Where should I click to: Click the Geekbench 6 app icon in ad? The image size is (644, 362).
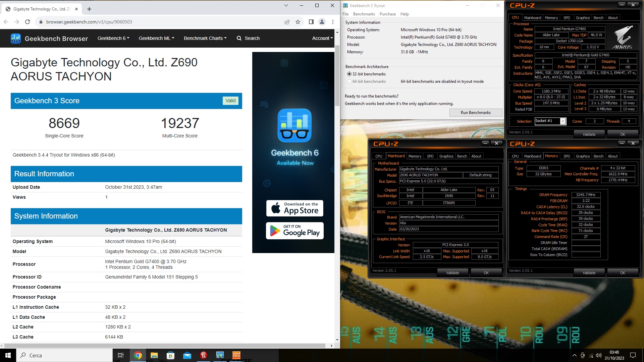pos(294,125)
